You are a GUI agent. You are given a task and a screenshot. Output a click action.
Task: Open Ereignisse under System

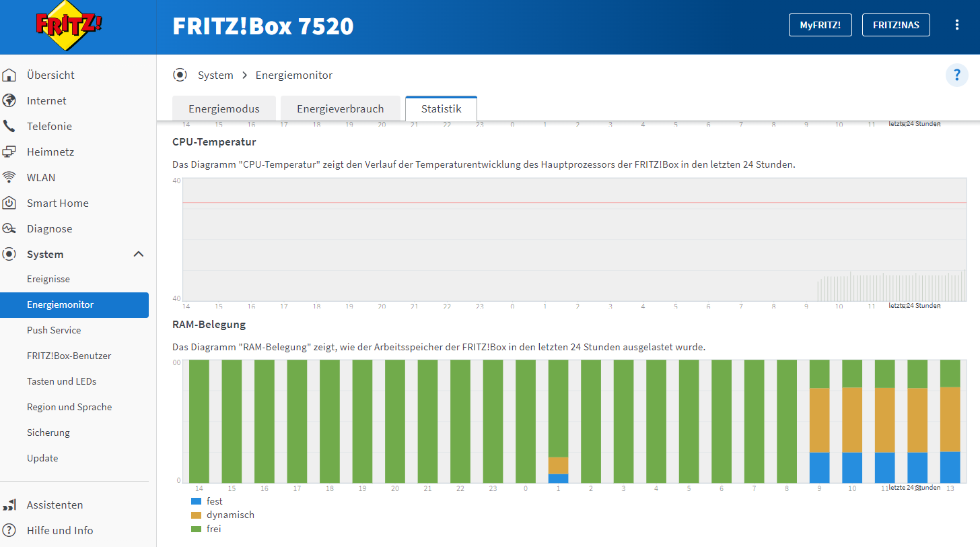(x=48, y=279)
